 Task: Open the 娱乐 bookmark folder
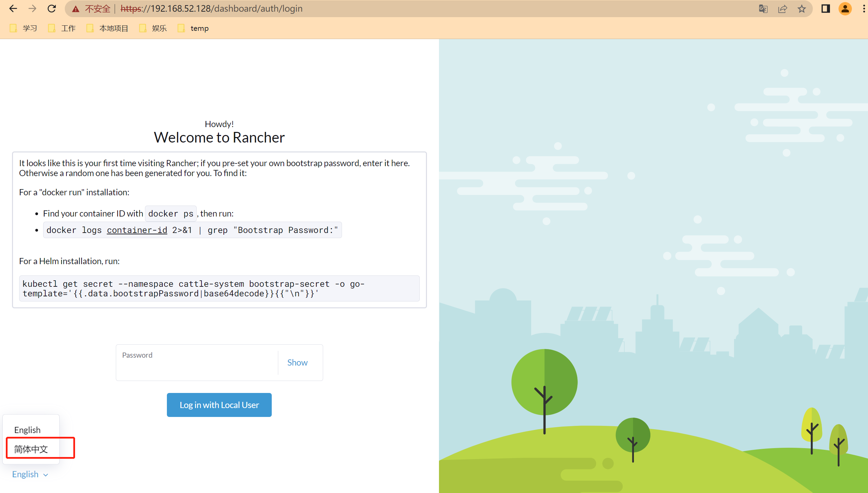pos(153,28)
